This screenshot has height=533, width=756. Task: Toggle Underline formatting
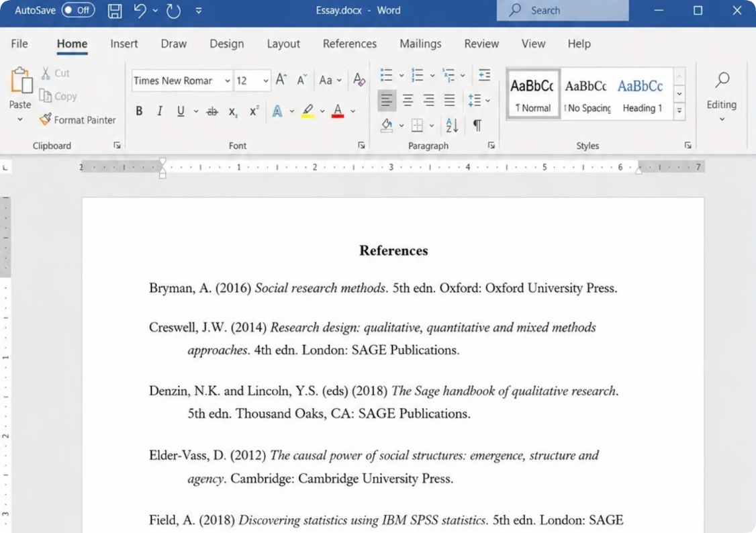[181, 111]
